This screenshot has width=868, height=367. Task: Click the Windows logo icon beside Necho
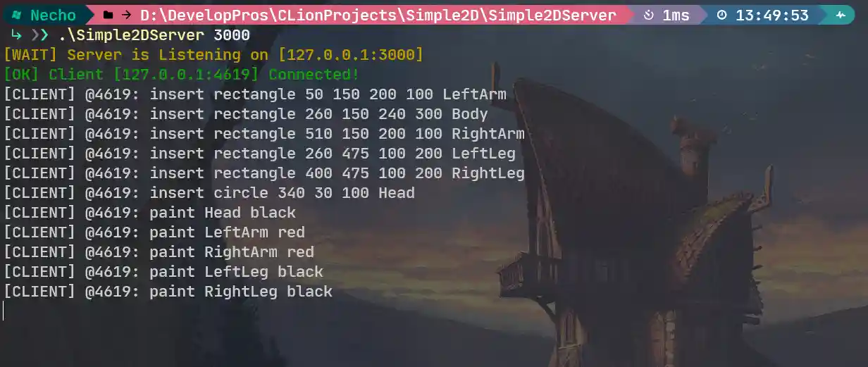[x=15, y=15]
